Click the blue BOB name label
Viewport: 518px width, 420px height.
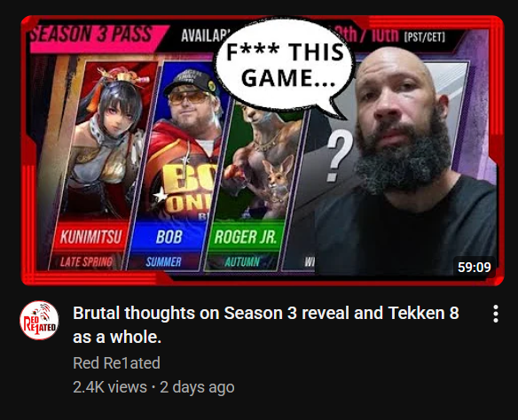click(x=169, y=237)
